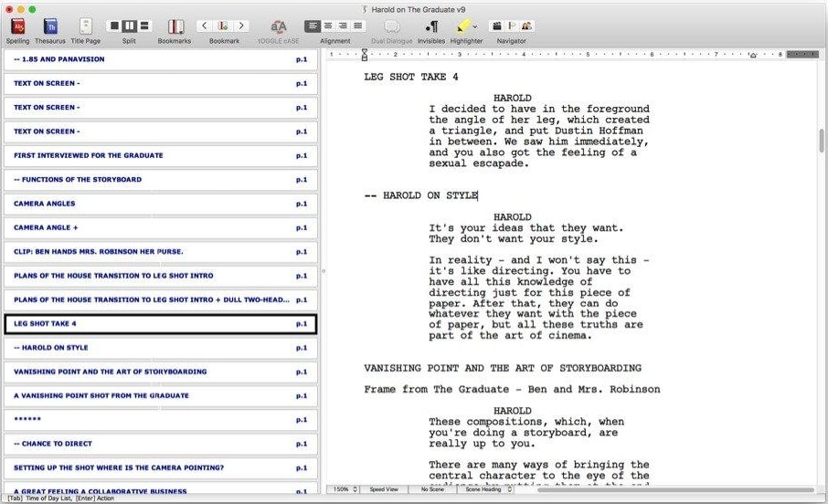Select the '******' scene row

click(161, 420)
